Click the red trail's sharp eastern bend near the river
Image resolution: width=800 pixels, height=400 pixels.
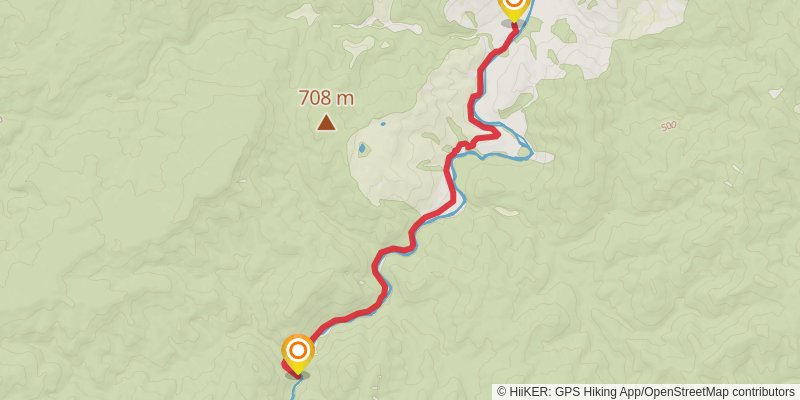pos(492,134)
